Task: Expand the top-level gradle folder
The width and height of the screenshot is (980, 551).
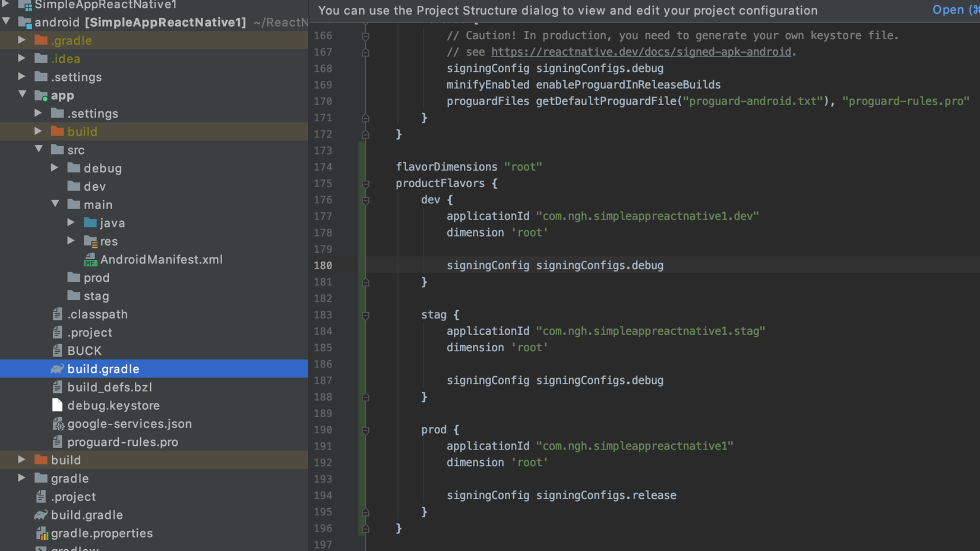Action: [23, 478]
